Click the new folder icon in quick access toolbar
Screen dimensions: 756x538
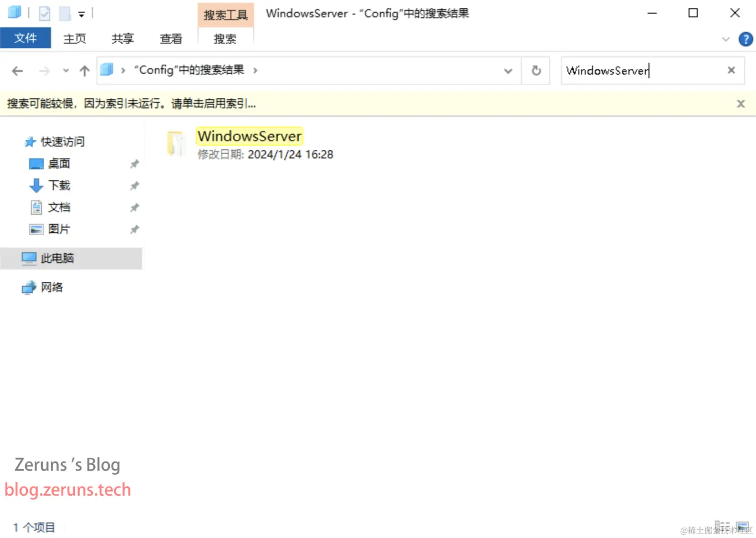tap(65, 14)
